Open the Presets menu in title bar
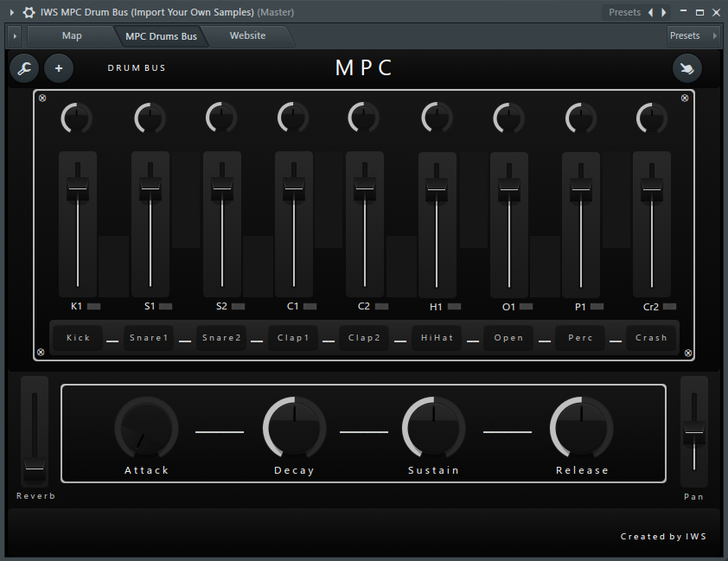The width and height of the screenshot is (728, 561). 624,12
